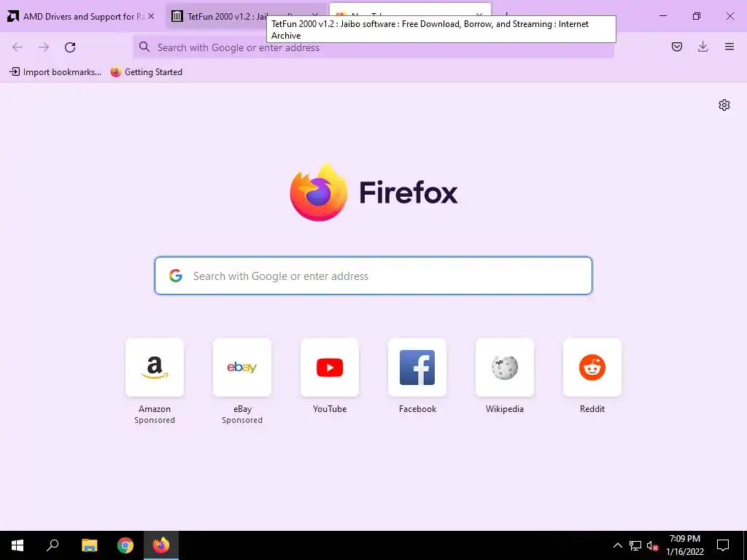Reload the current page
Image resolution: width=747 pixels, height=560 pixels.
(70, 47)
